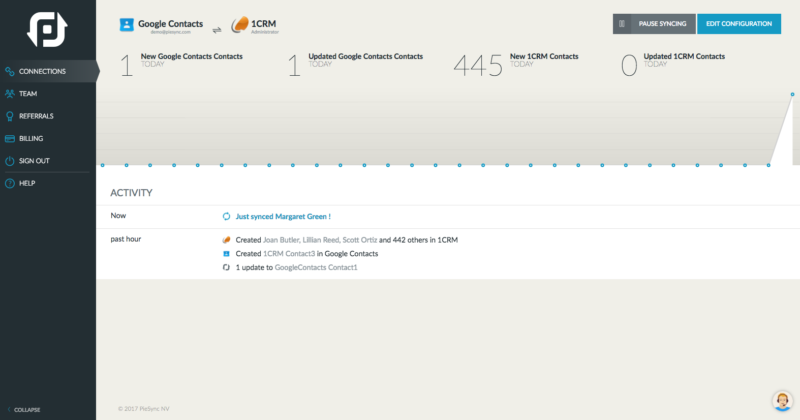The image size is (800, 420).
Task: Click the raised last data point on chart
Action: click(x=792, y=94)
